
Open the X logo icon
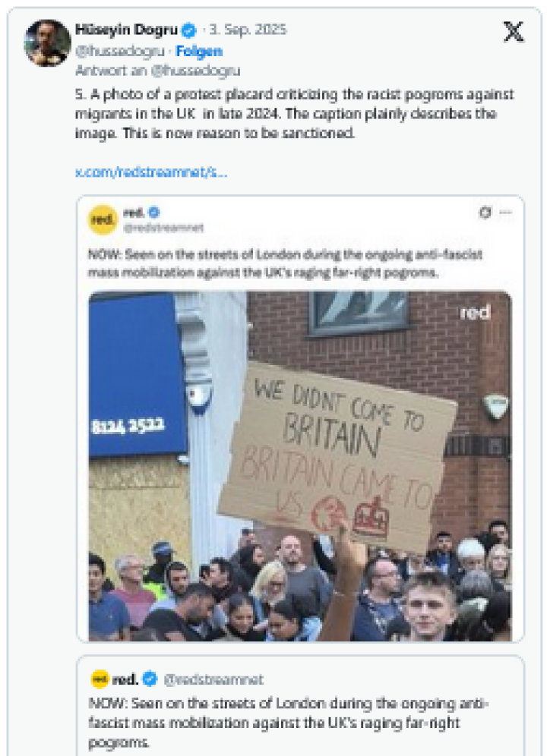[x=514, y=32]
